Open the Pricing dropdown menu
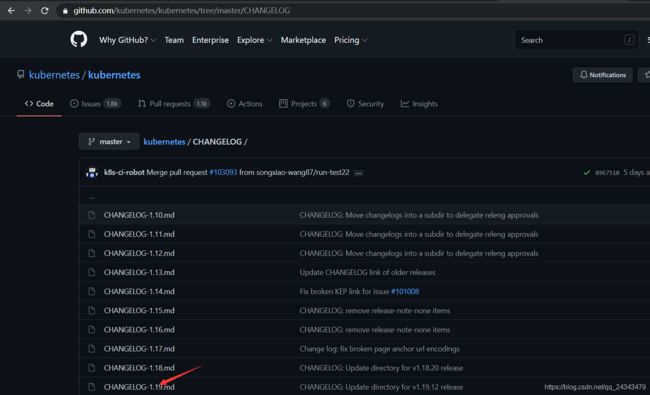650x395 pixels. [x=351, y=40]
